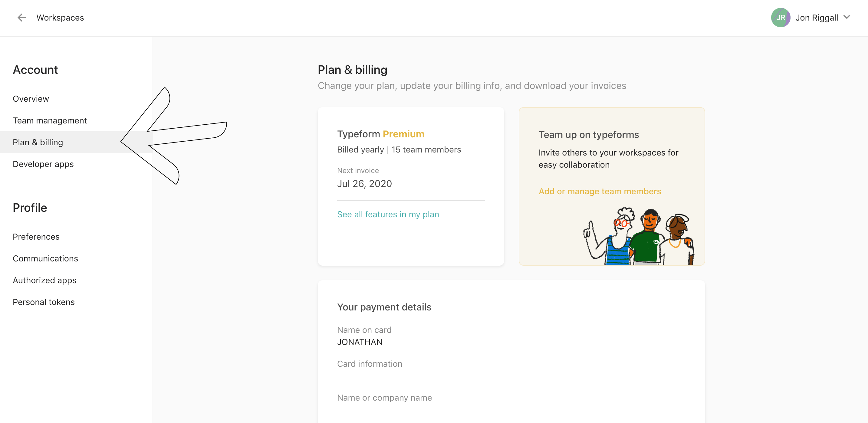This screenshot has height=423, width=868.
Task: Open Personal tokens page
Action: [44, 302]
